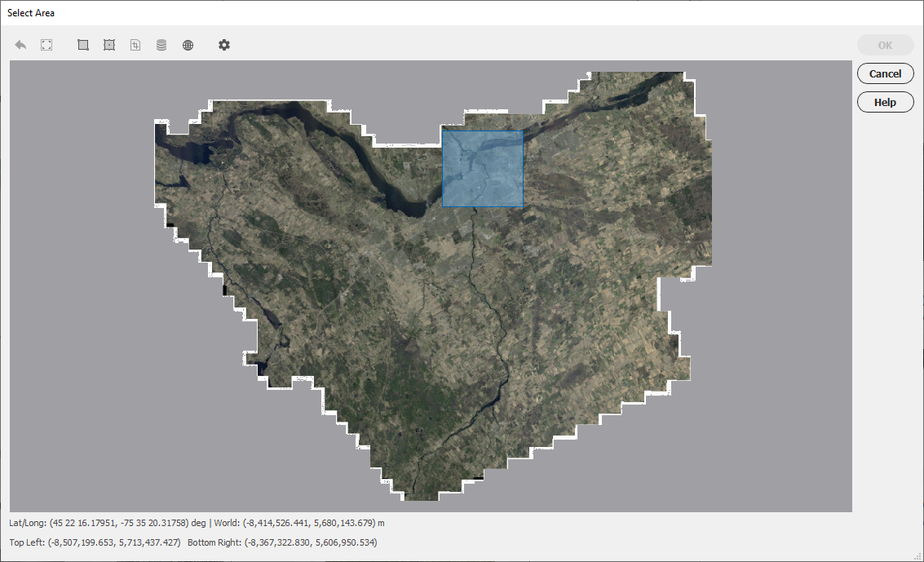Select the rectangle-from-center selection tool
924x562 pixels.
tap(109, 45)
